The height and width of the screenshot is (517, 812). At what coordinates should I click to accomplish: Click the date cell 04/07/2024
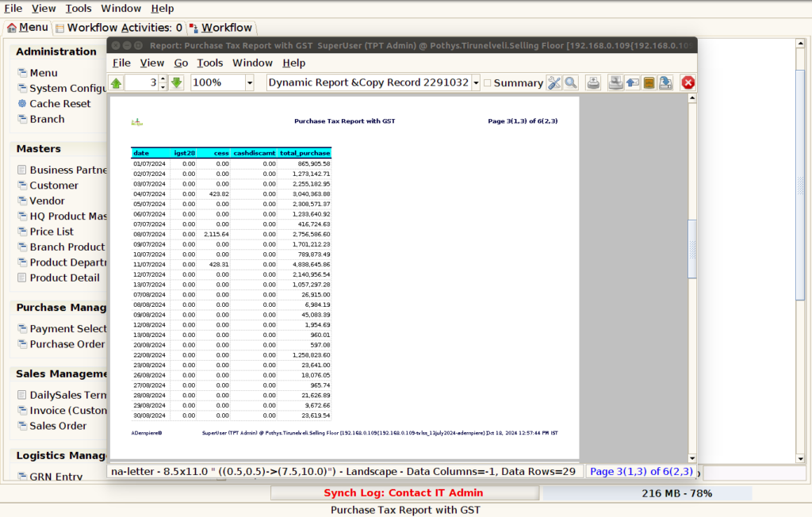(149, 194)
